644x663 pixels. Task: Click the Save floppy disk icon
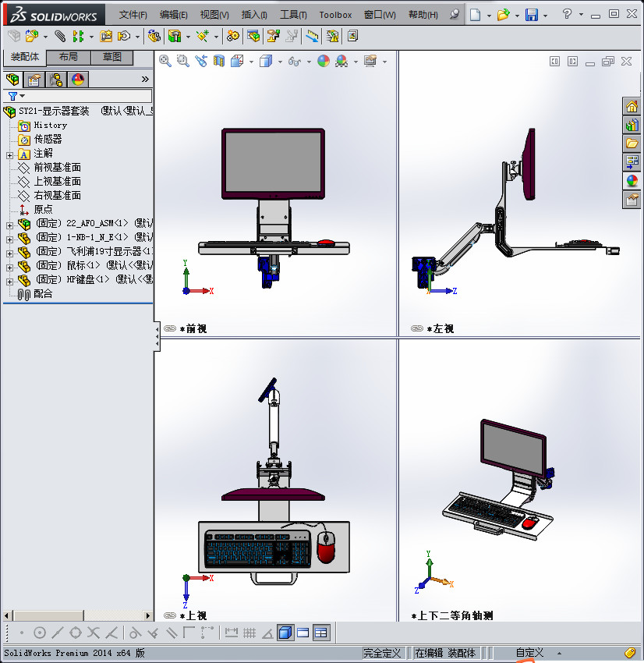pos(532,15)
